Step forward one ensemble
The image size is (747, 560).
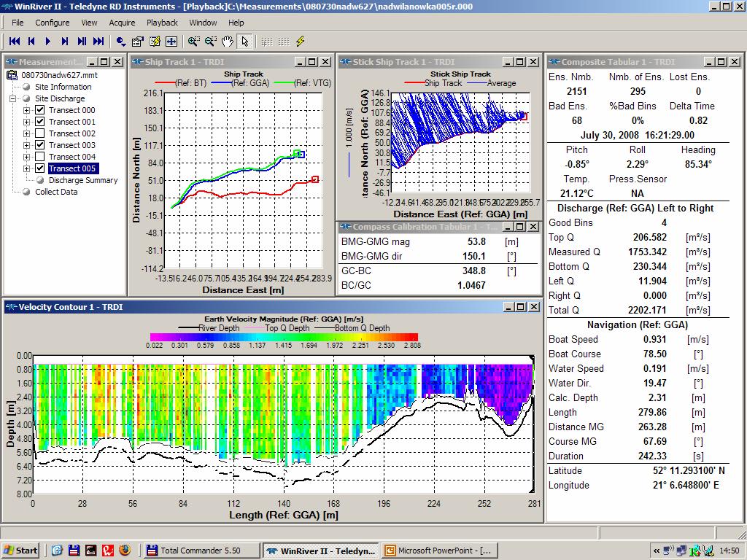tap(65, 42)
